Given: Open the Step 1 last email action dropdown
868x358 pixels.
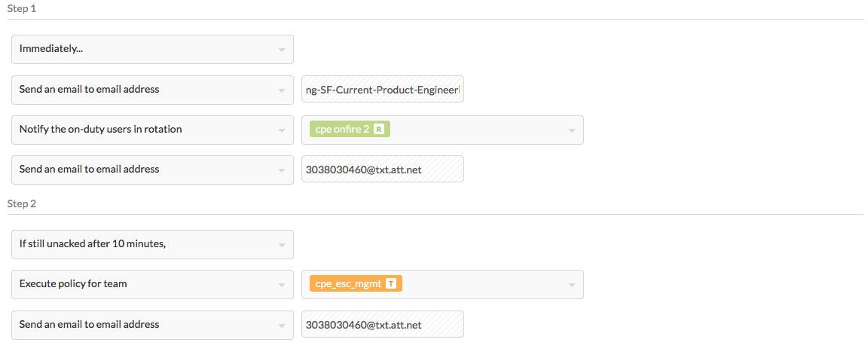Looking at the screenshot, I should point(152,170).
